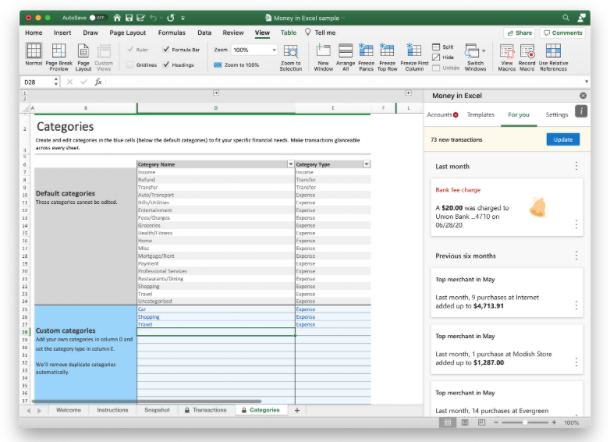Add a new sheet with plus
Screen dimensions: 608x442
coord(297,410)
